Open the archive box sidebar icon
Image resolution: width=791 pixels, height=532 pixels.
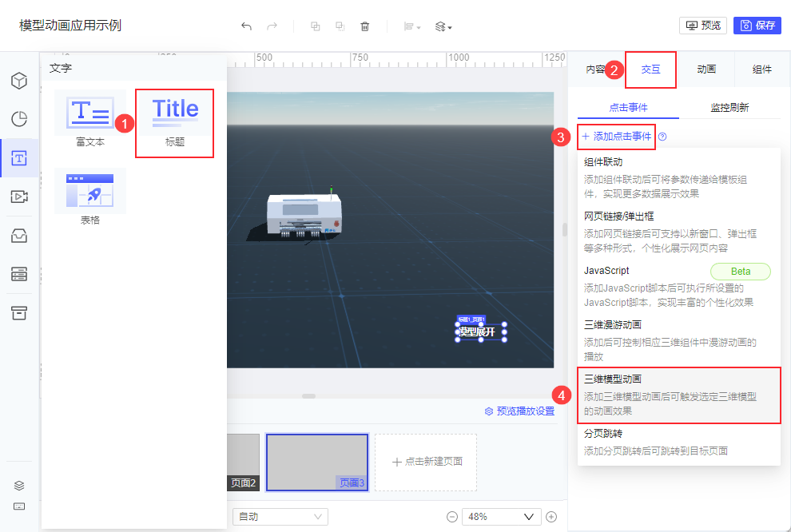click(x=19, y=312)
